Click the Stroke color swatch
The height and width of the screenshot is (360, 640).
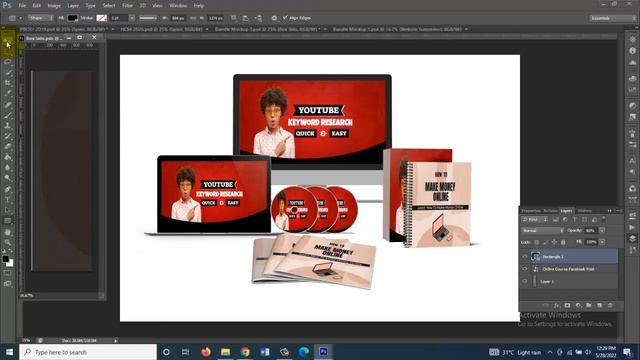(x=101, y=18)
